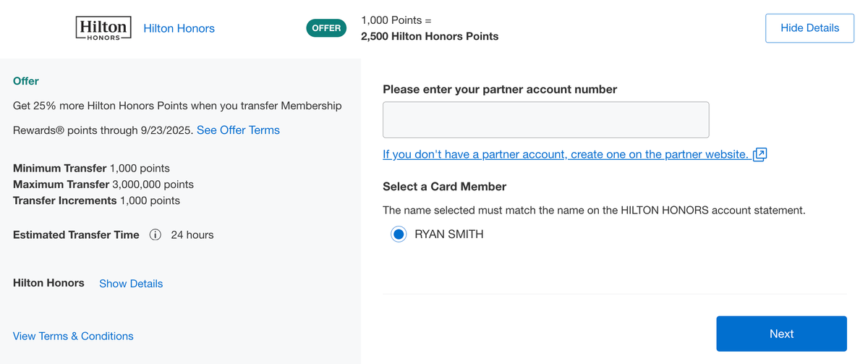The image size is (868, 364).
Task: Click Hide Details button
Action: [810, 28]
